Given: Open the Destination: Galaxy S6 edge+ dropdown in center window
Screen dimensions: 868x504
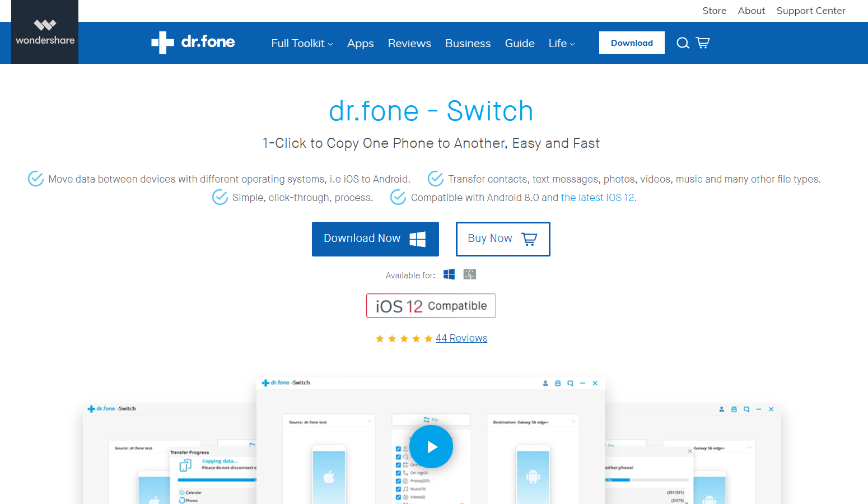Looking at the screenshot, I should pos(533,422).
